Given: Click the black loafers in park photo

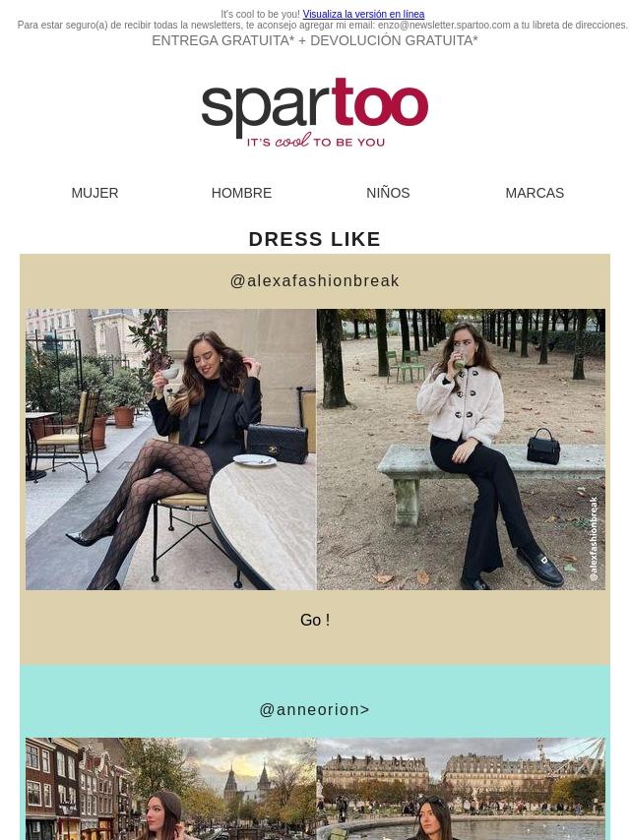Looking at the screenshot, I should [540, 567].
